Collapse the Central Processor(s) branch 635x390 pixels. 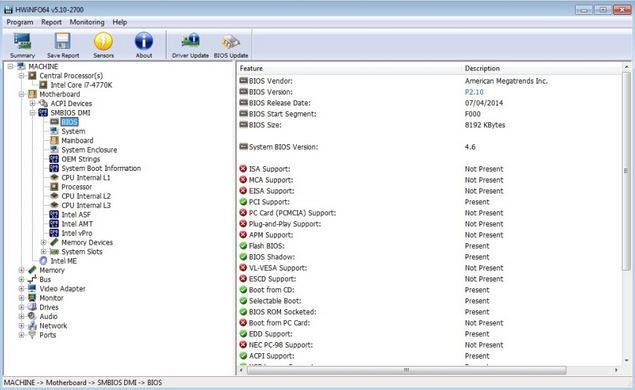(x=21, y=76)
